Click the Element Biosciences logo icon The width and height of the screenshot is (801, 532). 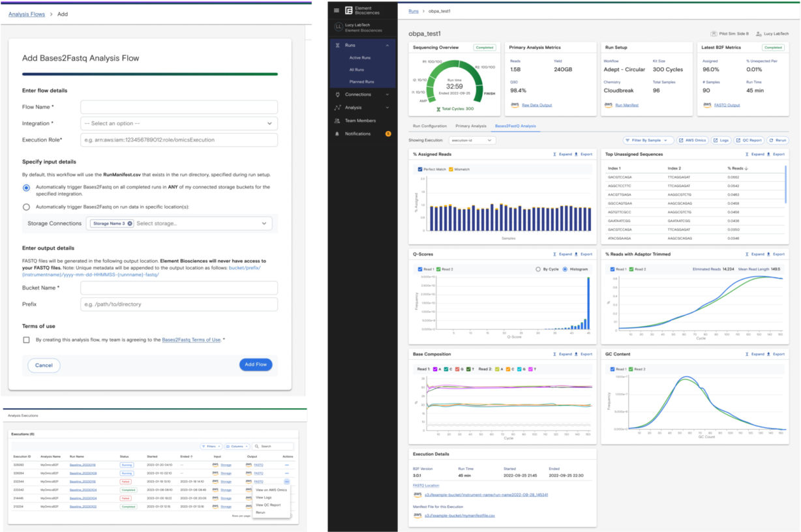[349, 10]
